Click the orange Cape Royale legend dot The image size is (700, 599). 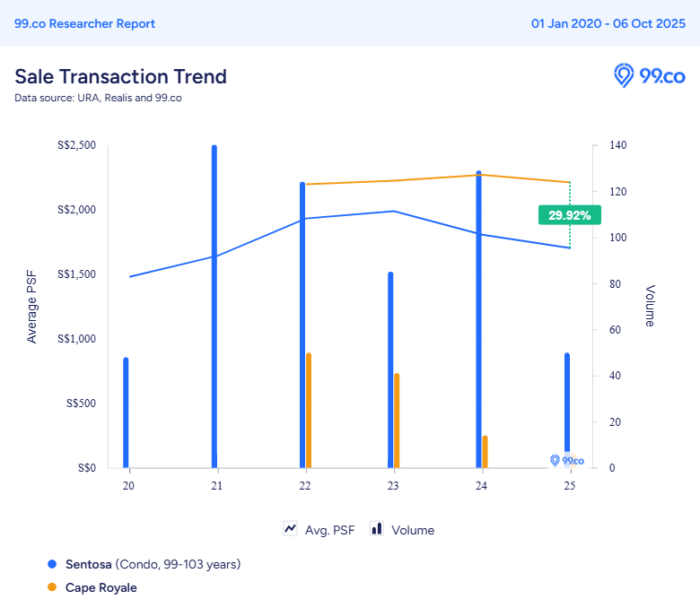tap(52, 587)
